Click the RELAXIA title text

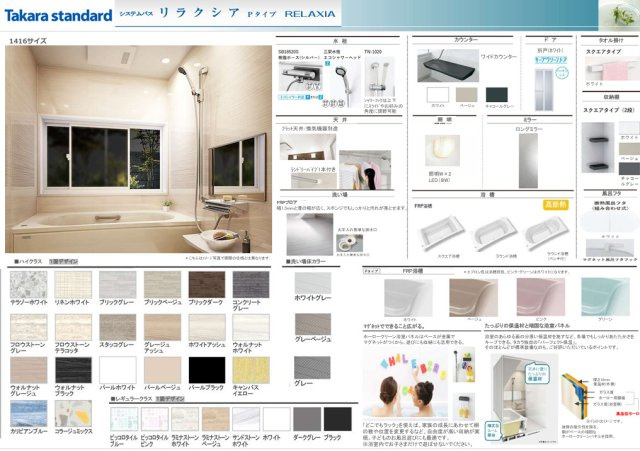coord(310,14)
